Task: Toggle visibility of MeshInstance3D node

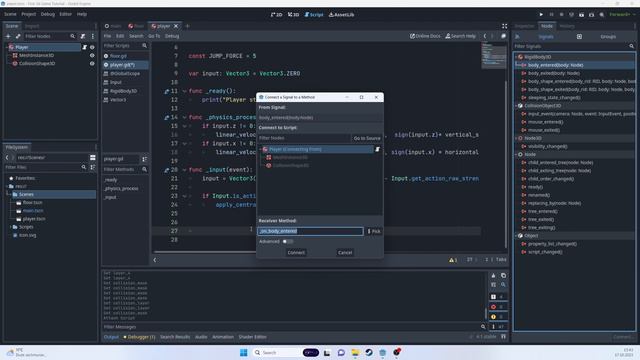Action: [92, 55]
